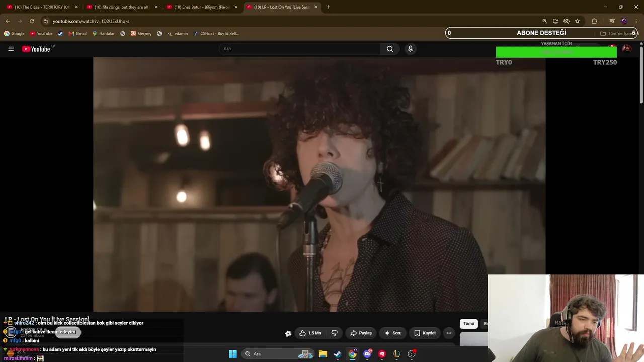Go back using the browser back arrow
The width and height of the screenshot is (644, 362).
click(x=8, y=21)
